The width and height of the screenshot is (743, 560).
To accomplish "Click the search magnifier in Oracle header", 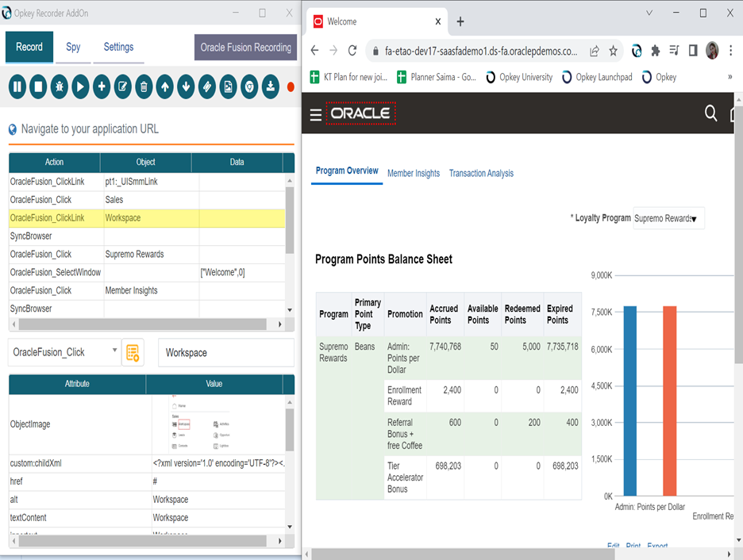I will pos(710,113).
